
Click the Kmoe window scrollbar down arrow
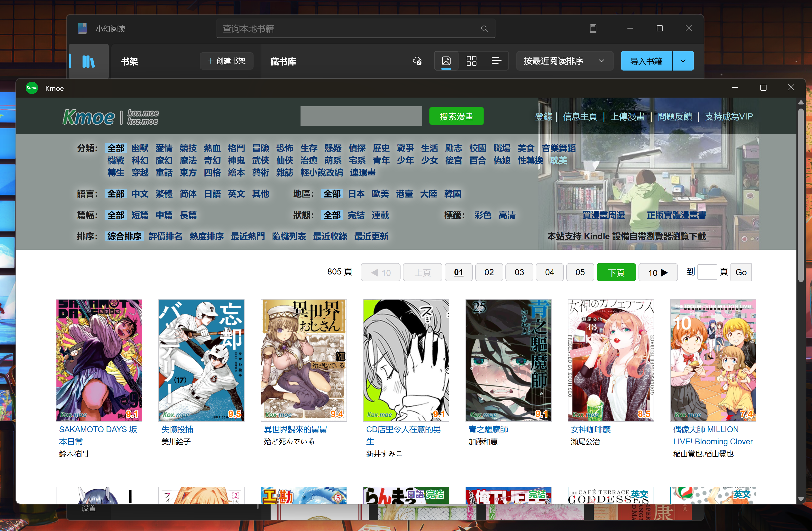(801, 499)
